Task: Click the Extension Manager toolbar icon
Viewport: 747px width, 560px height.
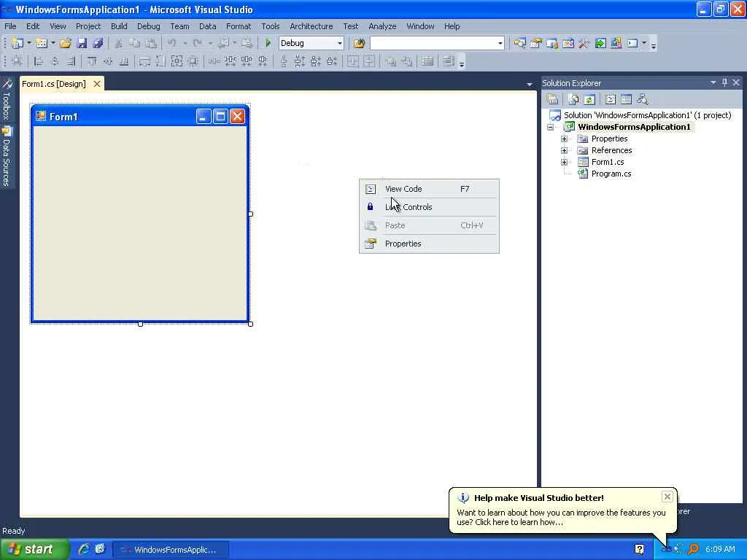Action: [x=616, y=43]
